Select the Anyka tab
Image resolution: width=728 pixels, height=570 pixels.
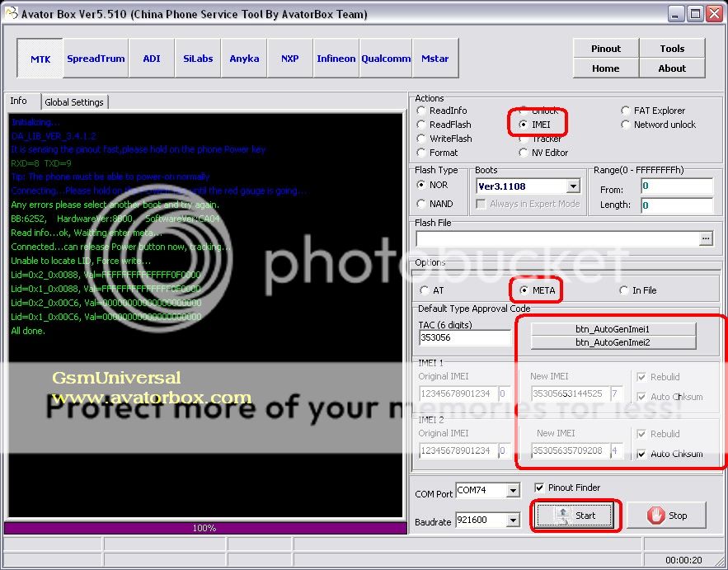pos(244,59)
